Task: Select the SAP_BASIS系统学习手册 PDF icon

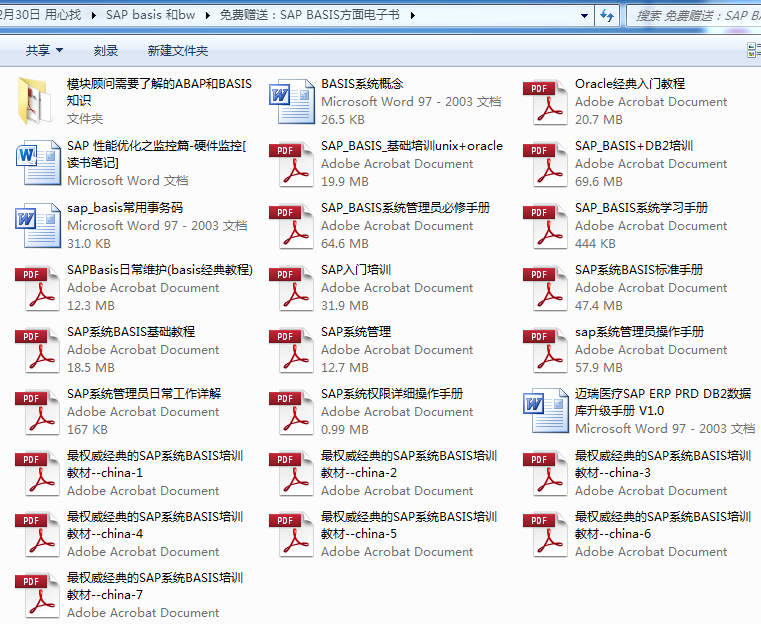Action: tap(545, 226)
